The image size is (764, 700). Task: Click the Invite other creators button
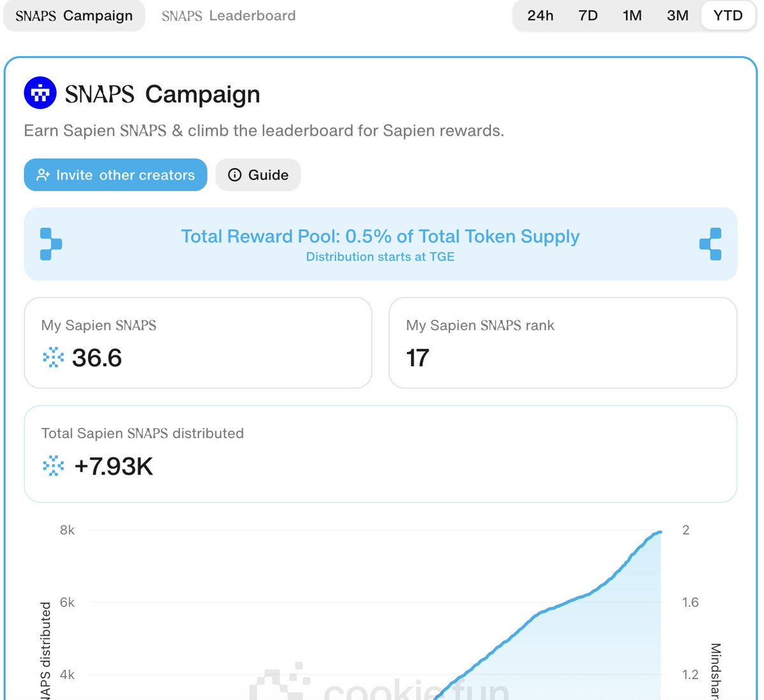(x=115, y=175)
